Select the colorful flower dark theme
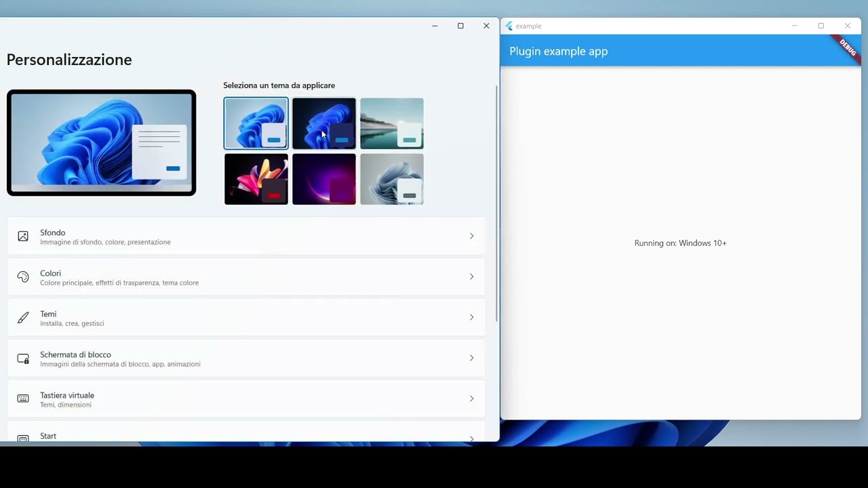868x488 pixels. tap(256, 179)
